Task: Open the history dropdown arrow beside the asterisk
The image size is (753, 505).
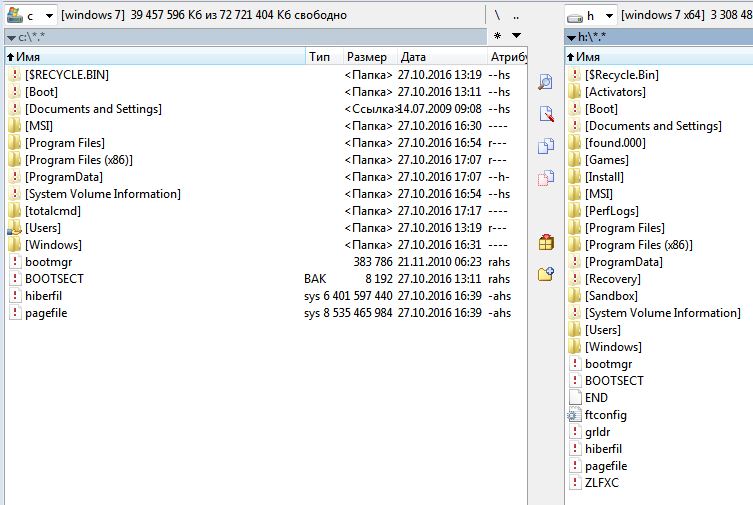Action: pos(516,36)
